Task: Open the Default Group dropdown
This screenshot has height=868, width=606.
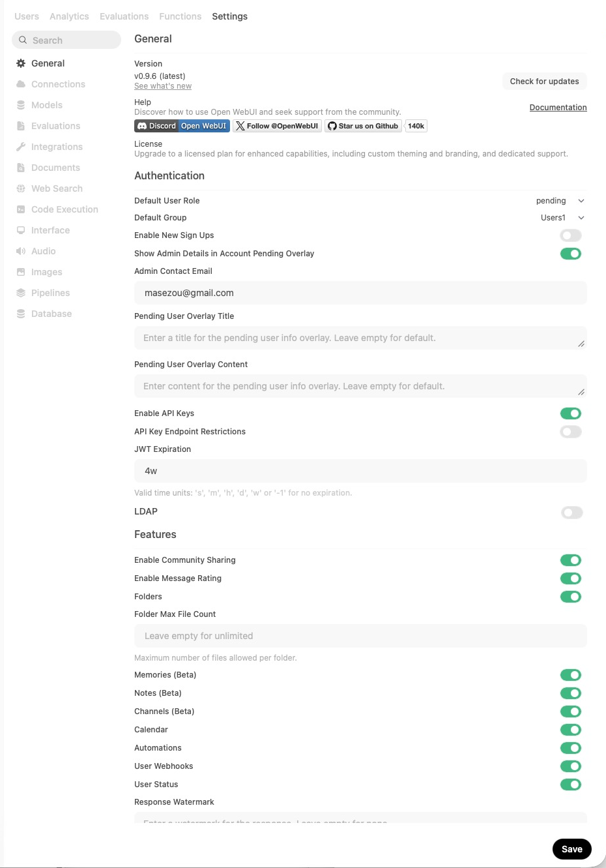Action: tap(562, 218)
